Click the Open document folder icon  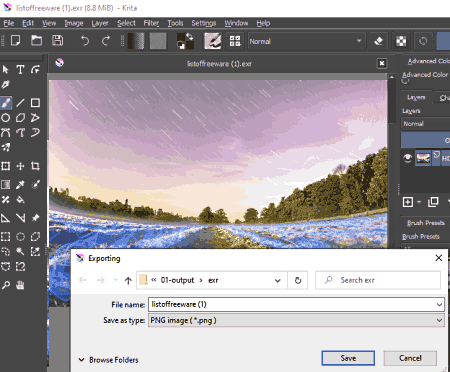pyautogui.click(x=36, y=41)
